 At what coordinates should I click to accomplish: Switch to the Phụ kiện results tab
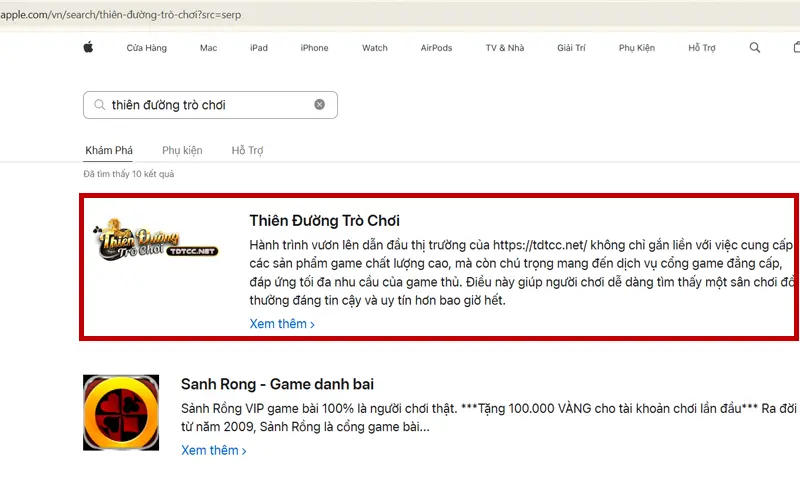click(182, 151)
